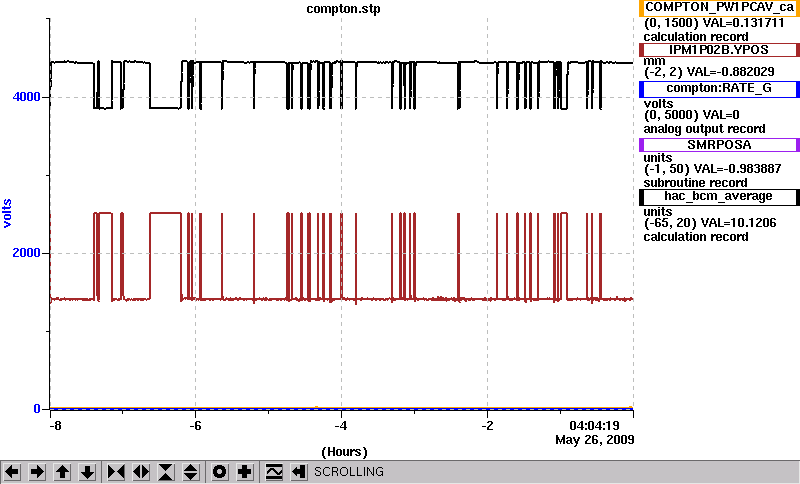Click the (-65, 20) VAL=10.1206 readout
The height and width of the screenshot is (484, 800).
click(710, 223)
